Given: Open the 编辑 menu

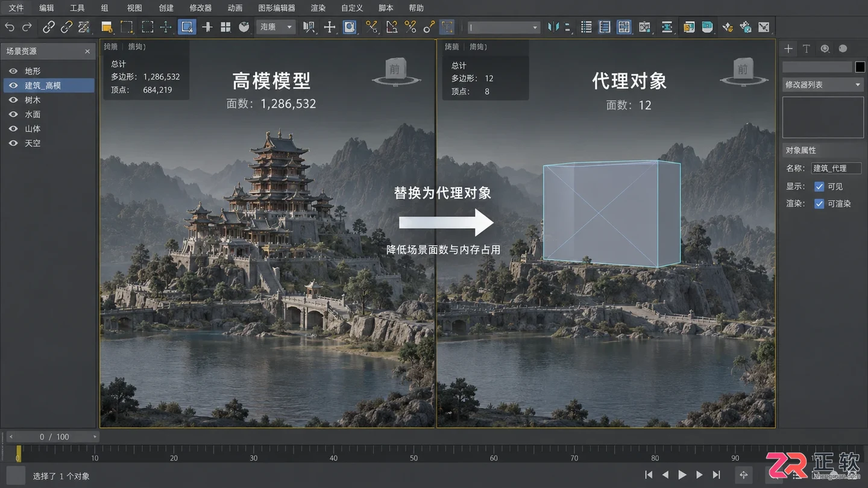Looking at the screenshot, I should pyautogui.click(x=46, y=8).
